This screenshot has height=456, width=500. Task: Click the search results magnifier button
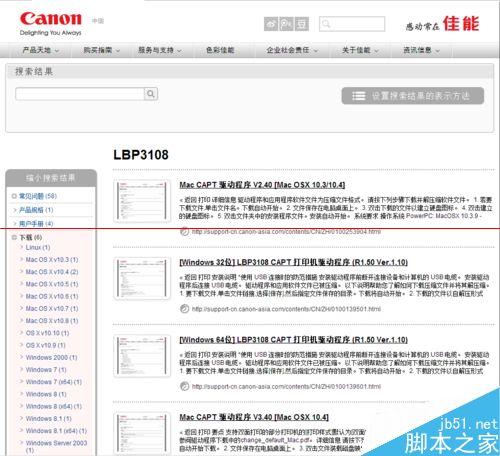click(151, 94)
